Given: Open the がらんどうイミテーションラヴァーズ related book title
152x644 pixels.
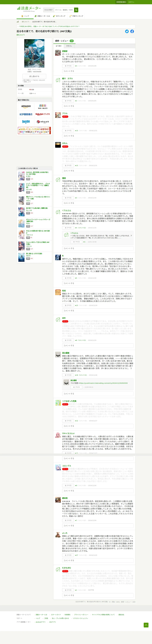Looking at the screenshot, I should (x=38, y=220).
